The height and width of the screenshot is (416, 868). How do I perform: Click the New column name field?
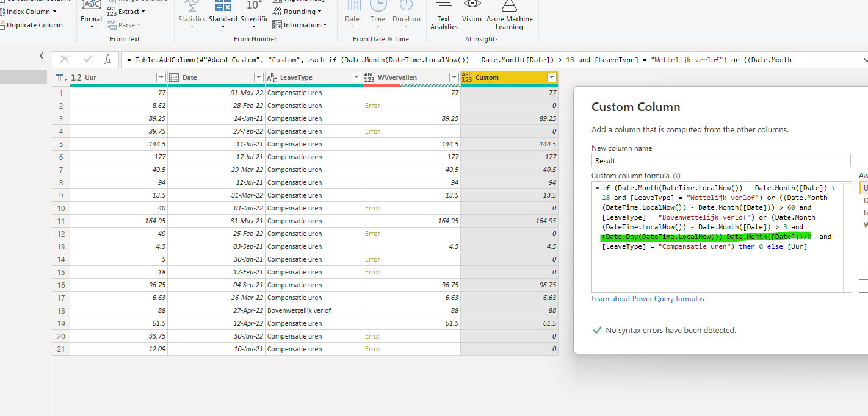[721, 160]
